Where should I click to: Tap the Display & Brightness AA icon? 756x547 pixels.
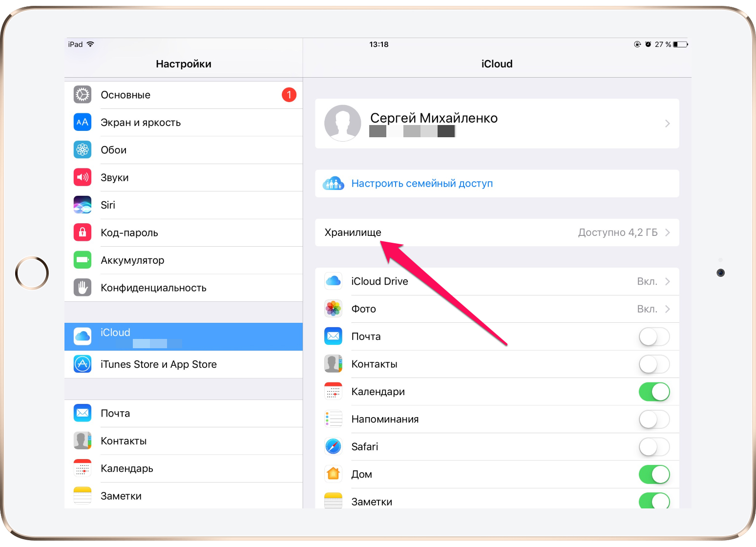tap(83, 122)
